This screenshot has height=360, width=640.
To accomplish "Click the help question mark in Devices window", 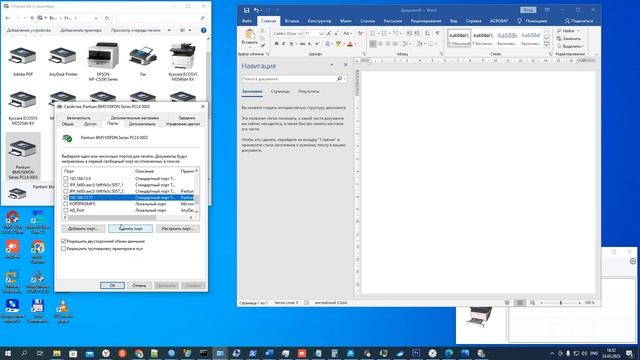I will [203, 30].
